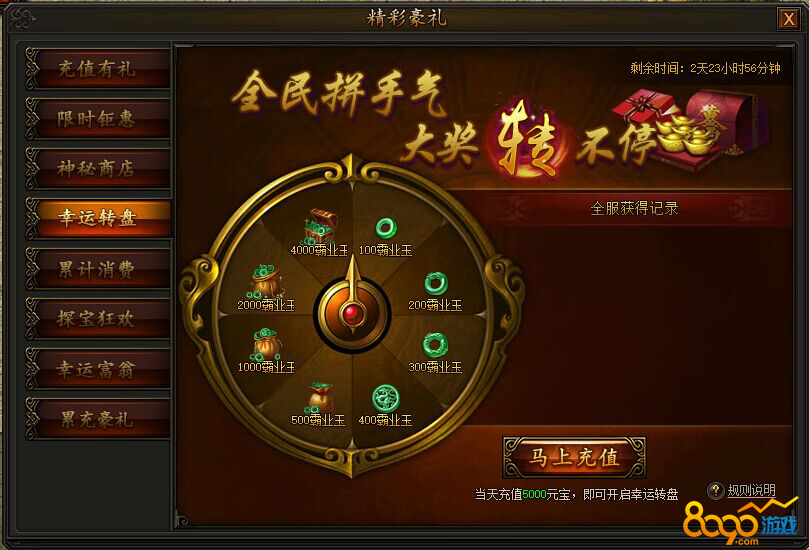The height and width of the screenshot is (550, 809).
Task: Click the 马上充值 recharge button
Action: point(574,458)
